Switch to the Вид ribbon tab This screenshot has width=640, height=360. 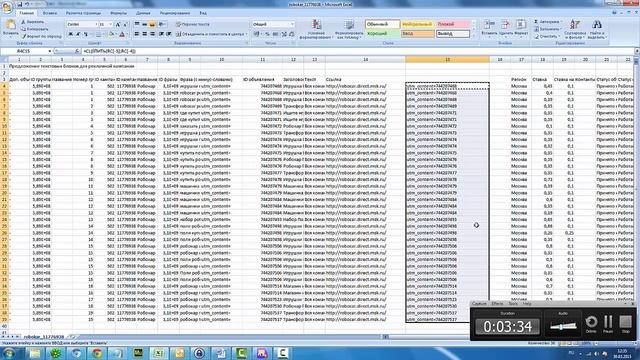[203, 13]
